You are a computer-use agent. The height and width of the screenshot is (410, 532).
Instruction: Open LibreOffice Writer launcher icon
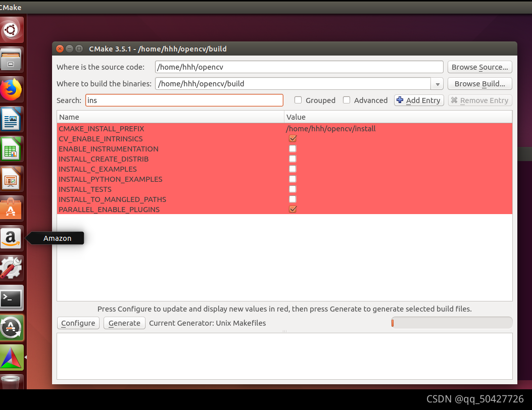coord(11,119)
